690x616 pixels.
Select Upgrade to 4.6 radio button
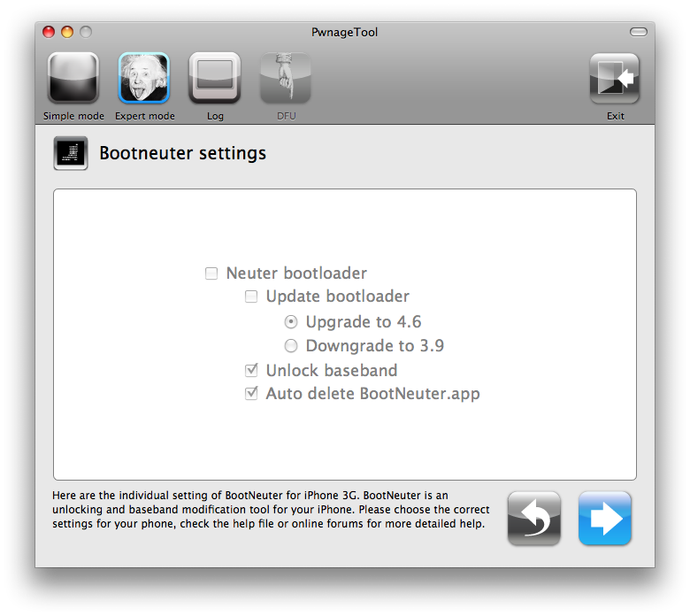[x=291, y=322]
